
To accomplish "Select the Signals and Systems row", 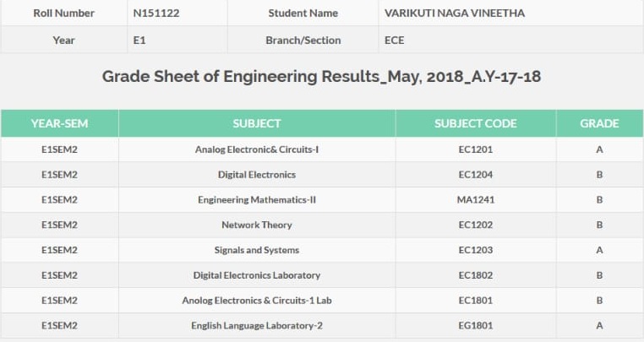I will tap(322, 250).
